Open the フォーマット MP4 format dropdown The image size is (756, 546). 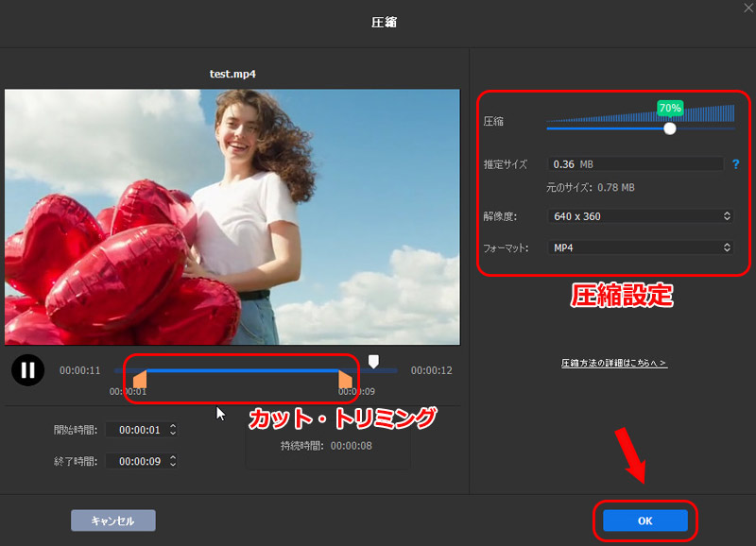[640, 247]
